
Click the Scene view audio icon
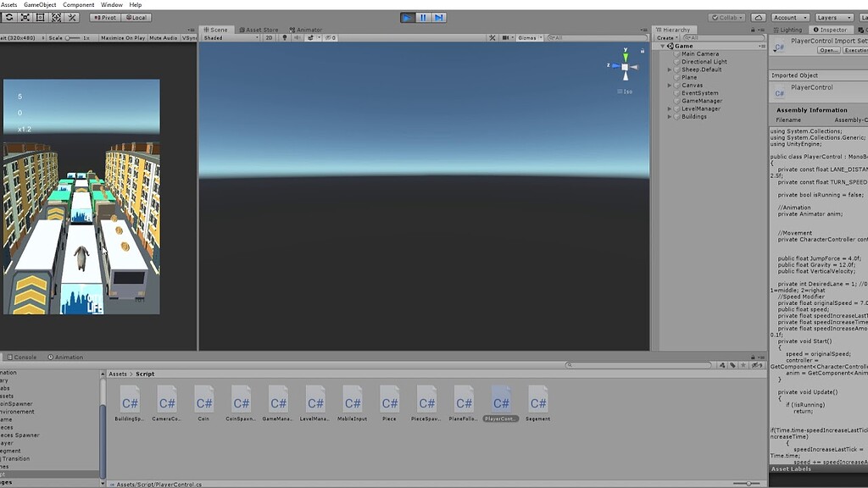(x=296, y=38)
